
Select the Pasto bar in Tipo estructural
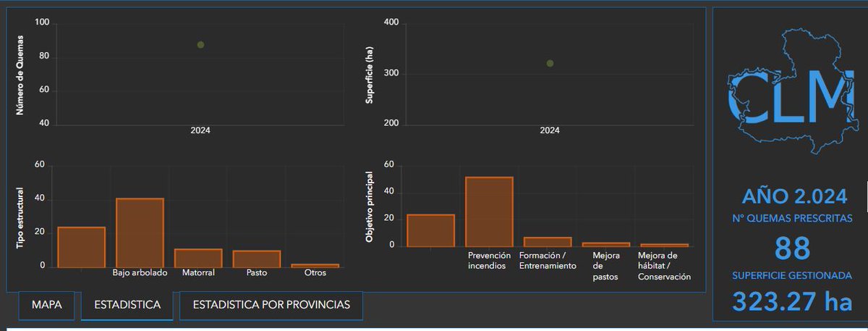tap(256, 259)
